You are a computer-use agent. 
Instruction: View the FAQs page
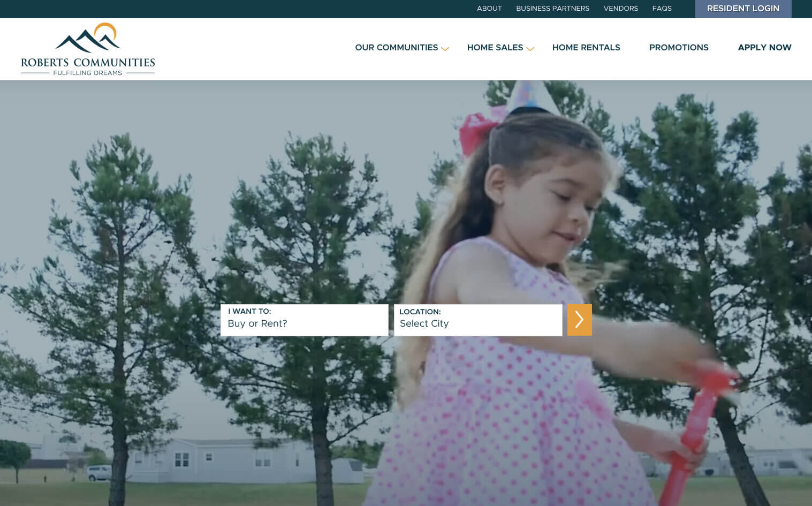pos(662,9)
